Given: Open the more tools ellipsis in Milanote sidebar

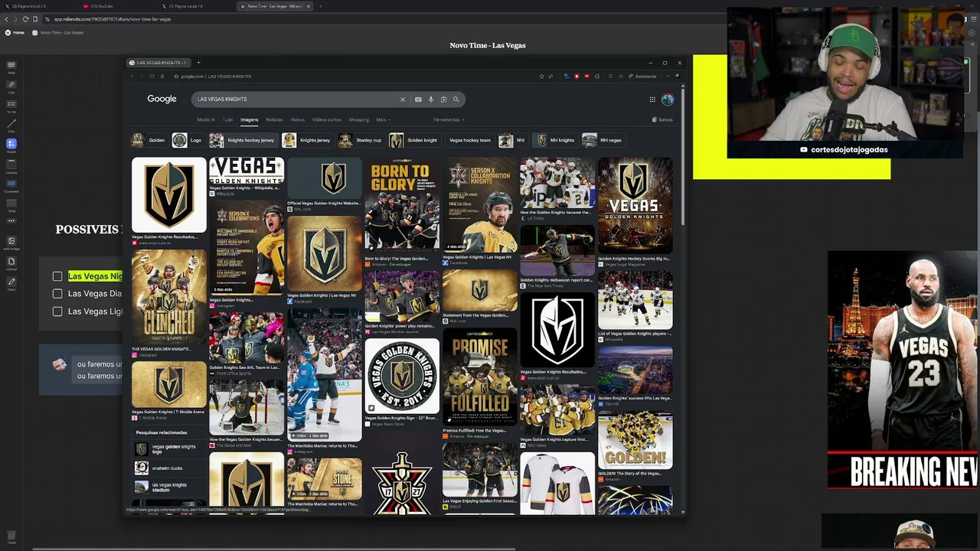Looking at the screenshot, I should pos(11,221).
